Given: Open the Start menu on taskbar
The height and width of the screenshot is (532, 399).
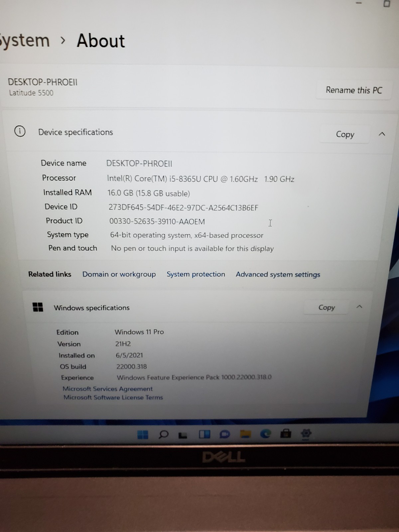Looking at the screenshot, I should click(x=143, y=434).
